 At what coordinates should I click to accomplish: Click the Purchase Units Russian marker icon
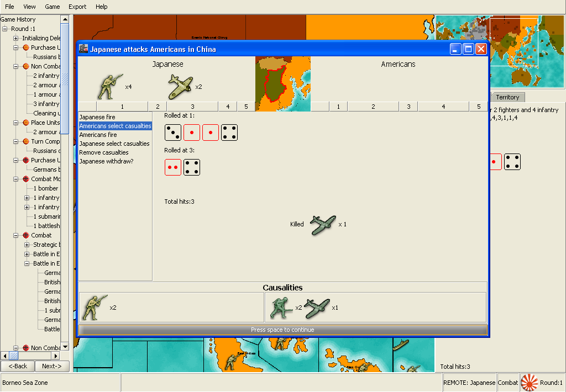pos(26,47)
